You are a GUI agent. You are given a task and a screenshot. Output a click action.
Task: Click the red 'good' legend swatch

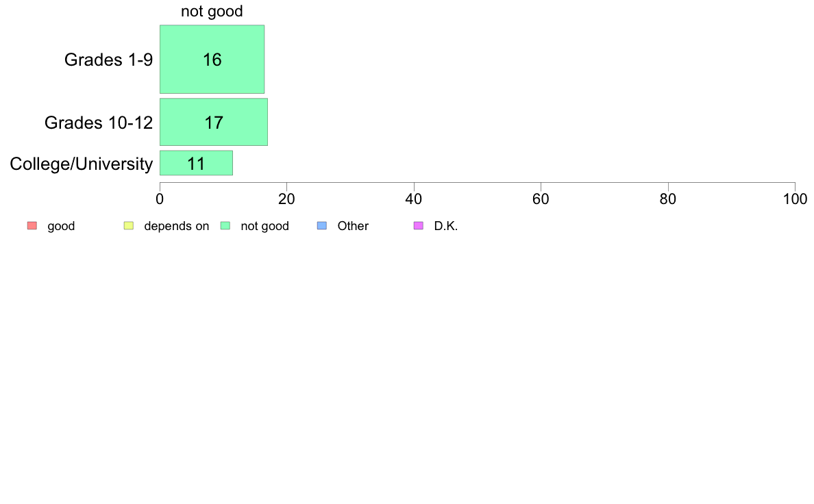pos(32,226)
